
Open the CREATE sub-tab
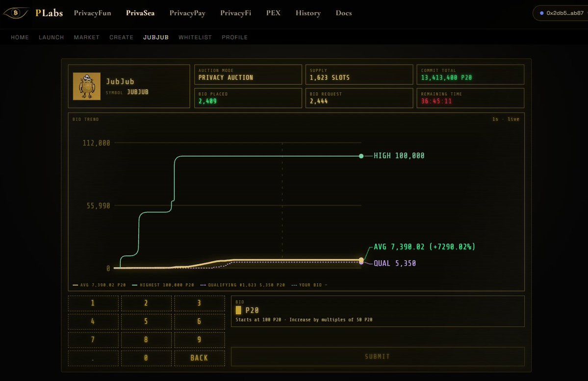pyautogui.click(x=122, y=37)
